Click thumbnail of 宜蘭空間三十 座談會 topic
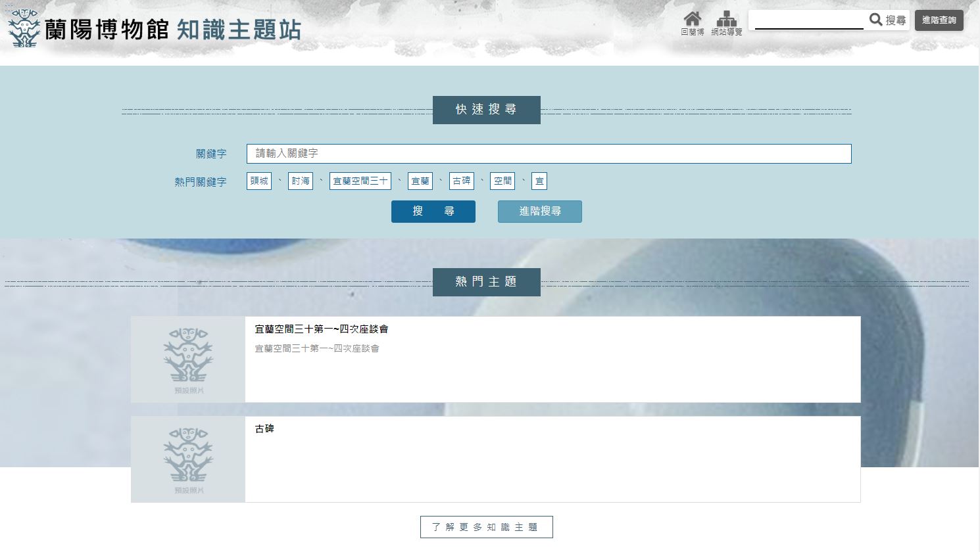 (x=188, y=359)
